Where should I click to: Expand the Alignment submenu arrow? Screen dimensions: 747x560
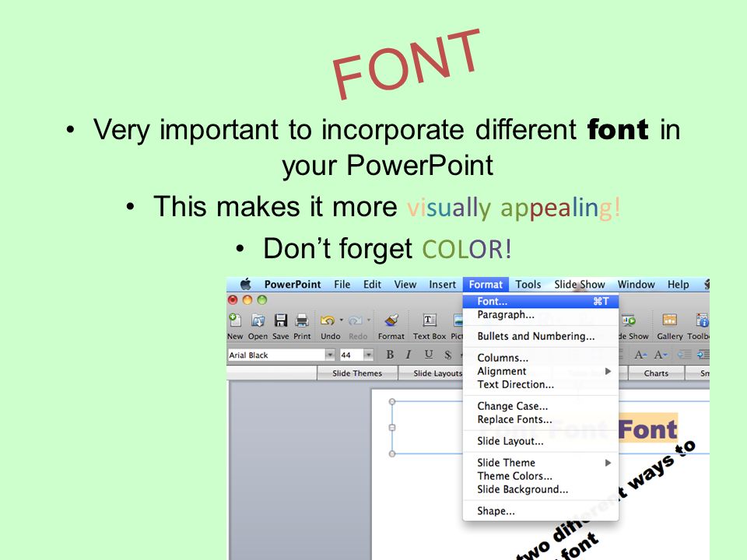point(608,371)
